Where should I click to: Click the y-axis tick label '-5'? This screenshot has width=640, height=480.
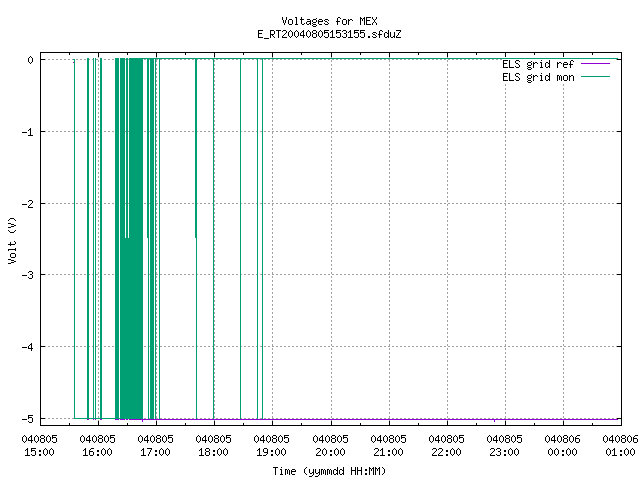(x=28, y=419)
